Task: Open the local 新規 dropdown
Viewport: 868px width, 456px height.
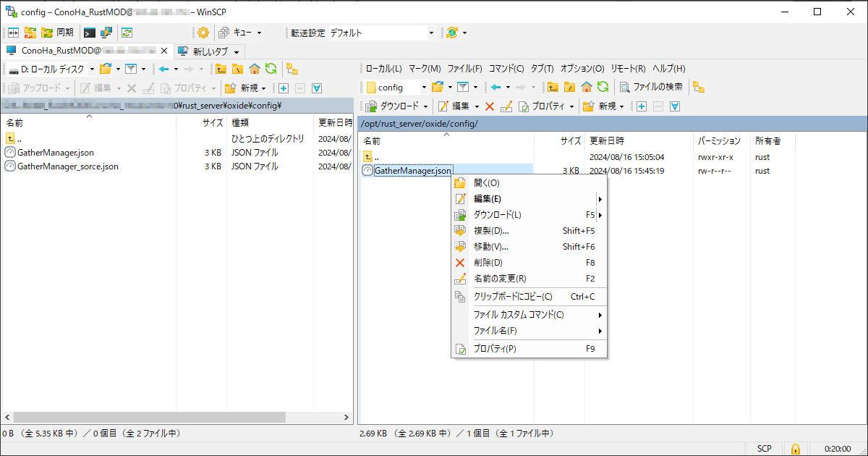Action: pos(246,88)
